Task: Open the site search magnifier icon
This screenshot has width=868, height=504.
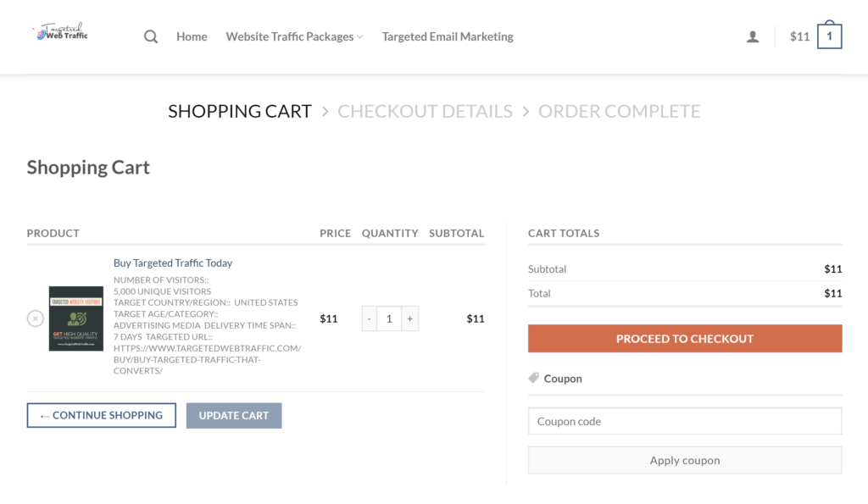Action: point(151,36)
